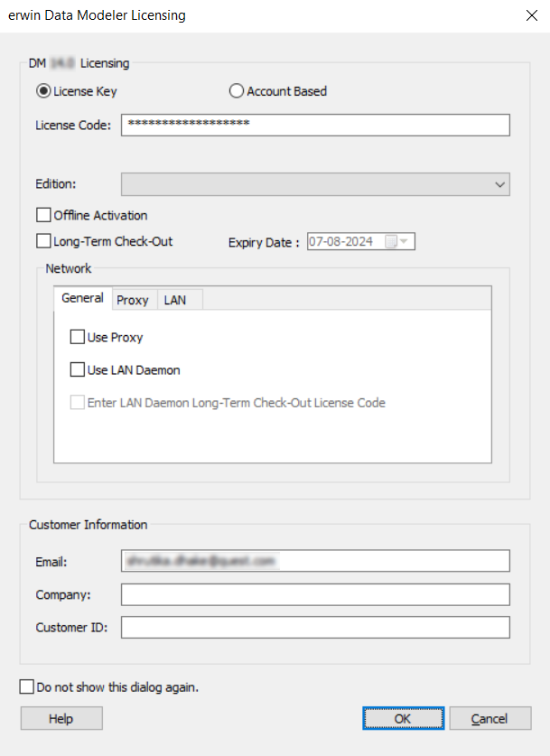Open the Help dialog
The height and width of the screenshot is (756, 550).
(x=61, y=718)
